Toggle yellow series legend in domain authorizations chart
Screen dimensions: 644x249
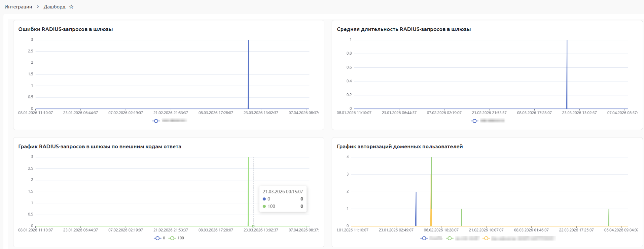coord(486,238)
